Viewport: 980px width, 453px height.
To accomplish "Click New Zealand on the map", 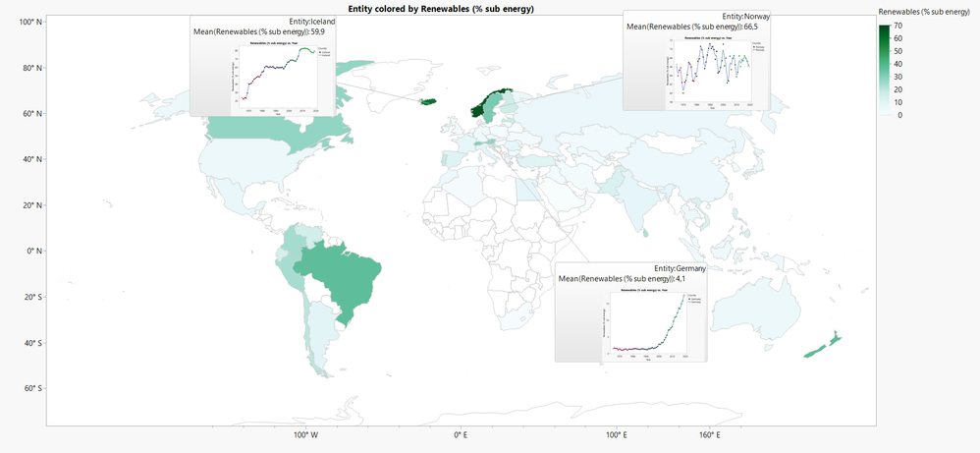I will coord(823,347).
